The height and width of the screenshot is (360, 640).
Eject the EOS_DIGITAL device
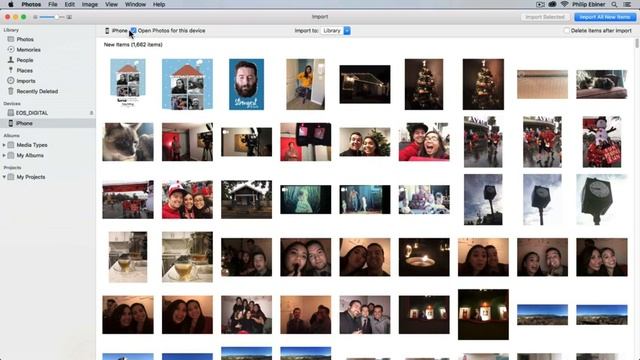[91, 113]
